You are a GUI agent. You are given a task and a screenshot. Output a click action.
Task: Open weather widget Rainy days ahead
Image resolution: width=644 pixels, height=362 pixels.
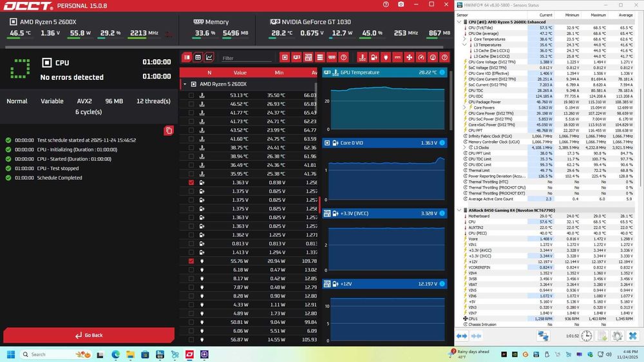(x=469, y=354)
